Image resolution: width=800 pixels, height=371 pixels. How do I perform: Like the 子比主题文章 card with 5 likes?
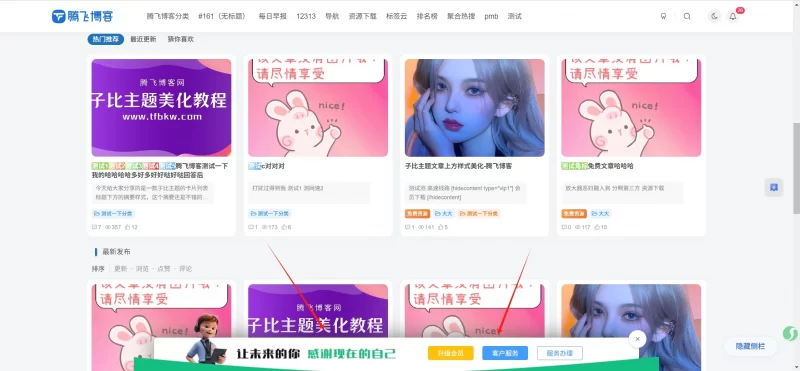(x=443, y=227)
